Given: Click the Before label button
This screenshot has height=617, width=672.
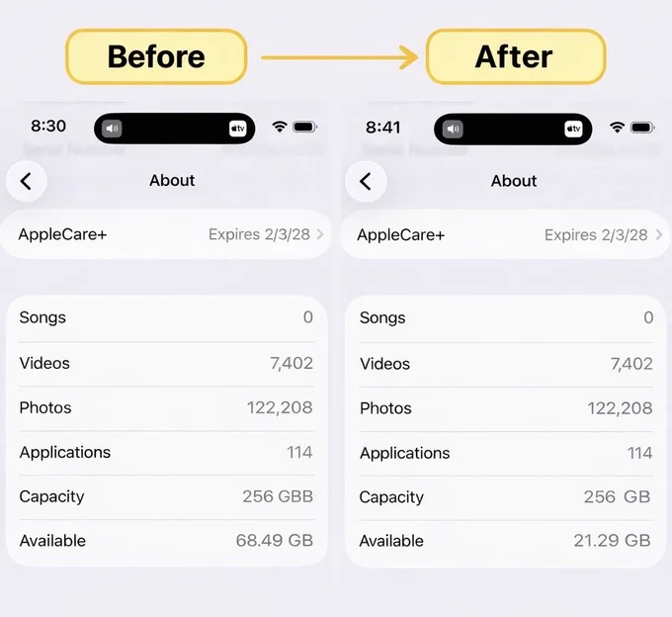Looking at the screenshot, I should coord(156,56).
